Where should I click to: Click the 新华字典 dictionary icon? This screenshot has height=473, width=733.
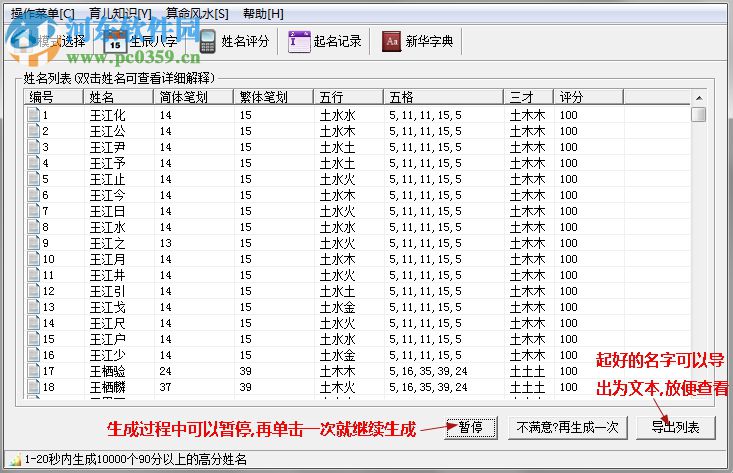pyautogui.click(x=392, y=42)
